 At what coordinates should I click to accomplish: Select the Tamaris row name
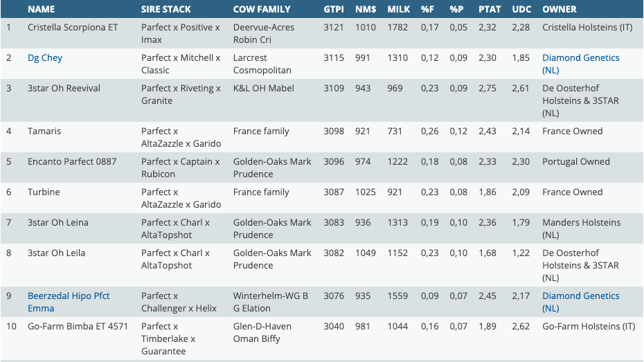[44, 132]
